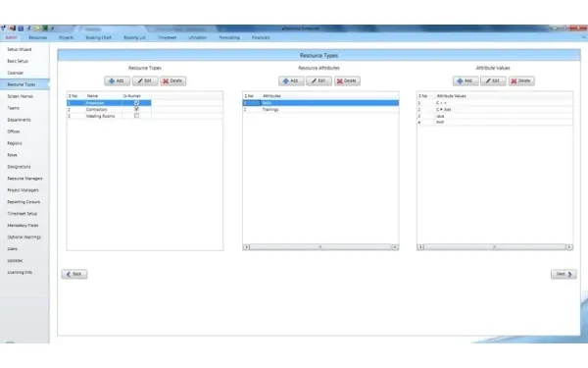Image resolution: width=588 pixels, height=368 pixels.
Task: Open Designations in the sidebar
Action: (x=20, y=167)
